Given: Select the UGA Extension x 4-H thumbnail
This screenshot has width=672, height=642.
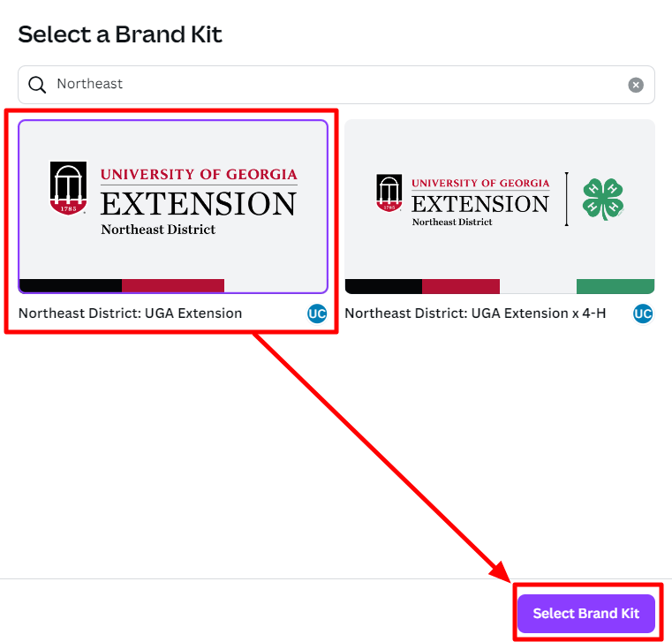Looking at the screenshot, I should pos(500,207).
